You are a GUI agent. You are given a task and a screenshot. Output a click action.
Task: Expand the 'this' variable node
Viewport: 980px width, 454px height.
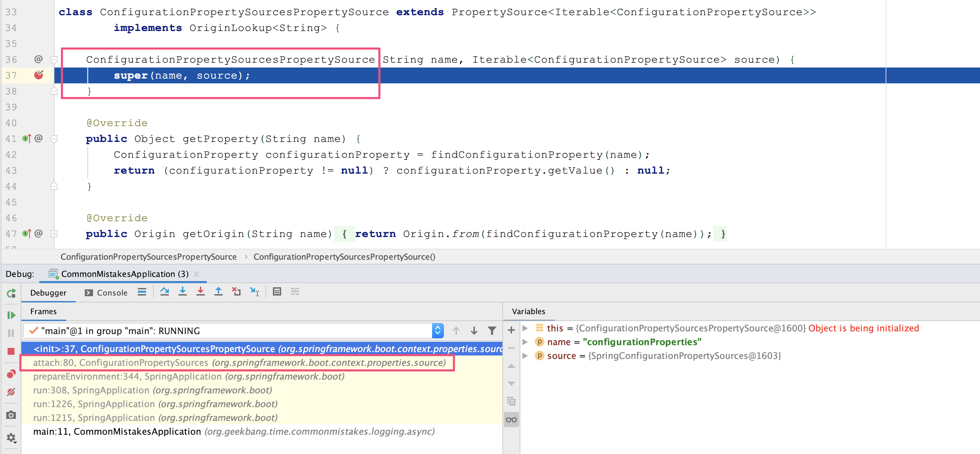click(x=525, y=329)
